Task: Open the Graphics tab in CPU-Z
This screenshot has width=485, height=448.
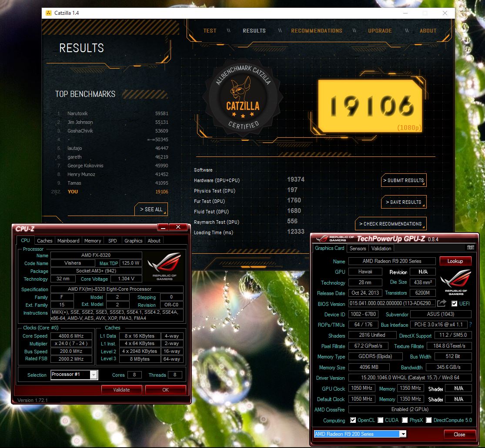Action: coord(133,241)
